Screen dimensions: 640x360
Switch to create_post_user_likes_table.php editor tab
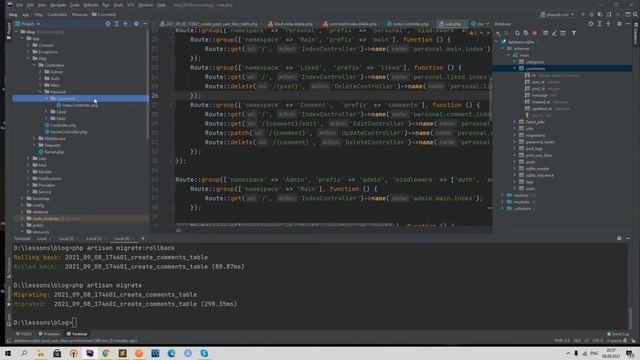click(x=209, y=24)
